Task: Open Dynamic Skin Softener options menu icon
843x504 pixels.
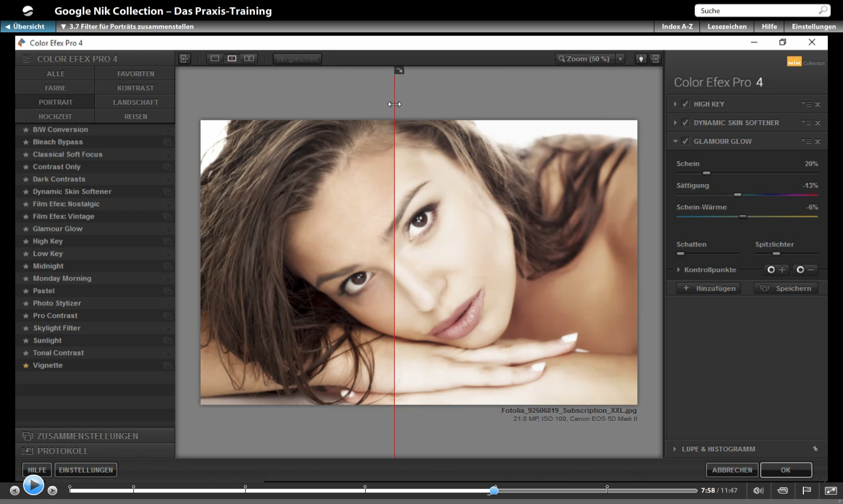Action: click(x=806, y=123)
